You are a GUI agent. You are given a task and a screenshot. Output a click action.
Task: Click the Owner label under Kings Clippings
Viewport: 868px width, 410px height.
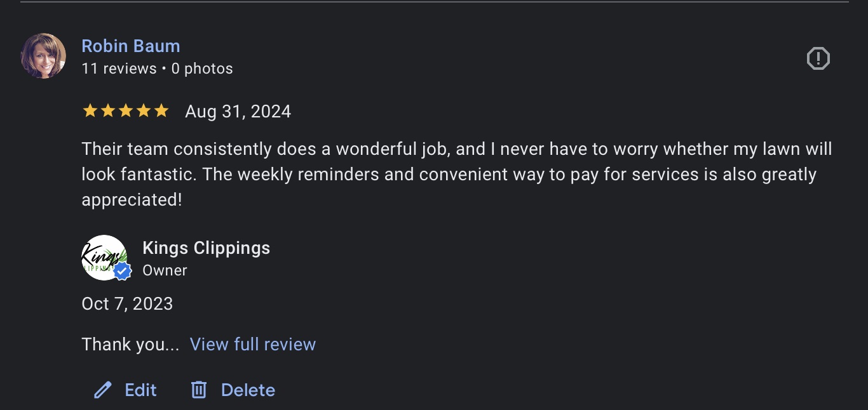(x=165, y=270)
